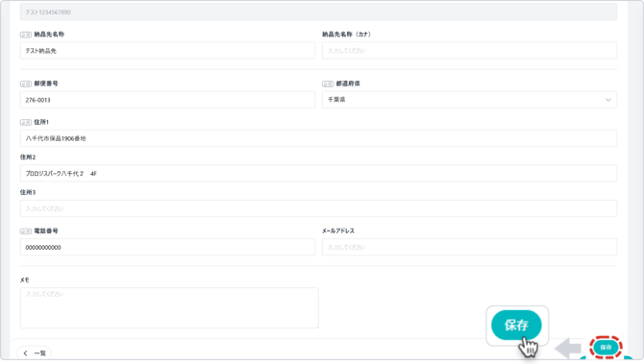Click the 住所2 field with プロロジスパーク八千代2
This screenshot has height=364, width=644.
pos(318,173)
